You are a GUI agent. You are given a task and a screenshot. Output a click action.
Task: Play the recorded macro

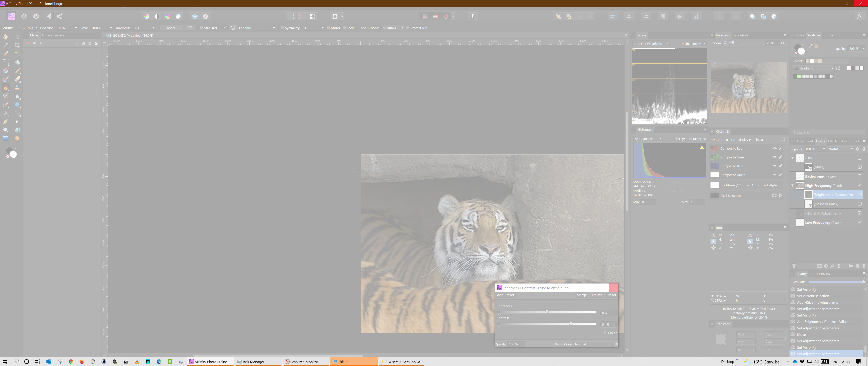click(41, 43)
